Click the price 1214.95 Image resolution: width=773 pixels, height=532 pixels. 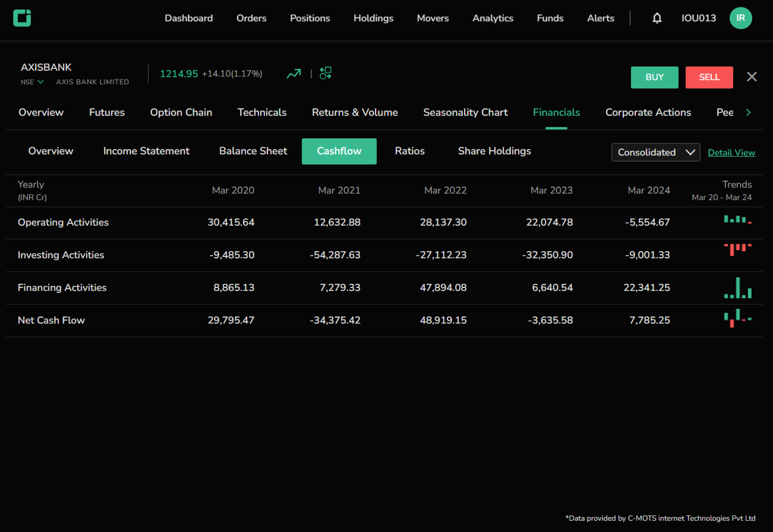[x=179, y=74]
